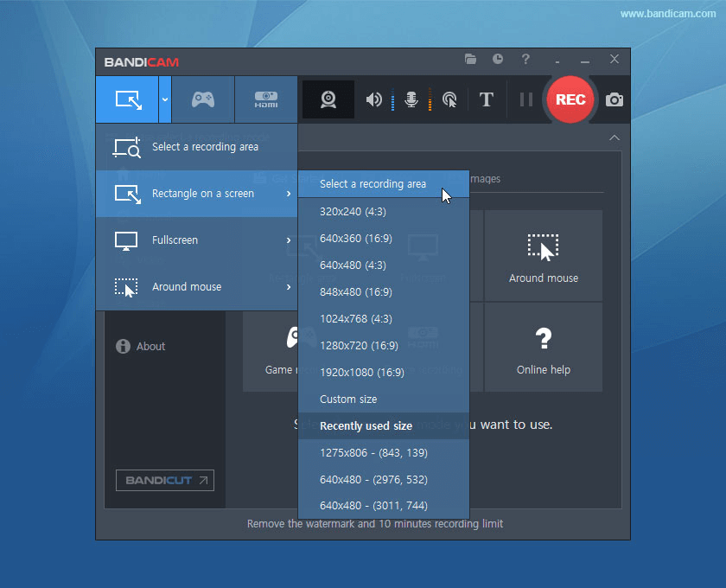
Task: Click the Select a recording area magnifier icon
Action: pos(126,147)
